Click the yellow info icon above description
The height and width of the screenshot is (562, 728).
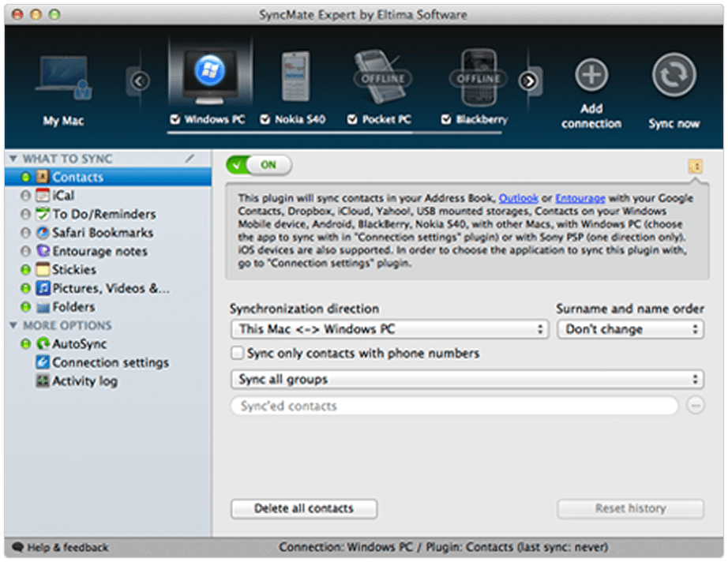[x=695, y=166]
